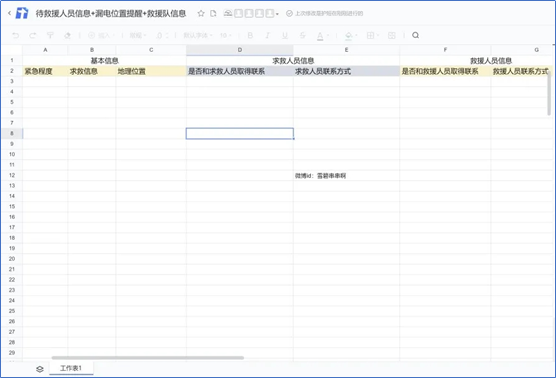Click the document title text

111,13
